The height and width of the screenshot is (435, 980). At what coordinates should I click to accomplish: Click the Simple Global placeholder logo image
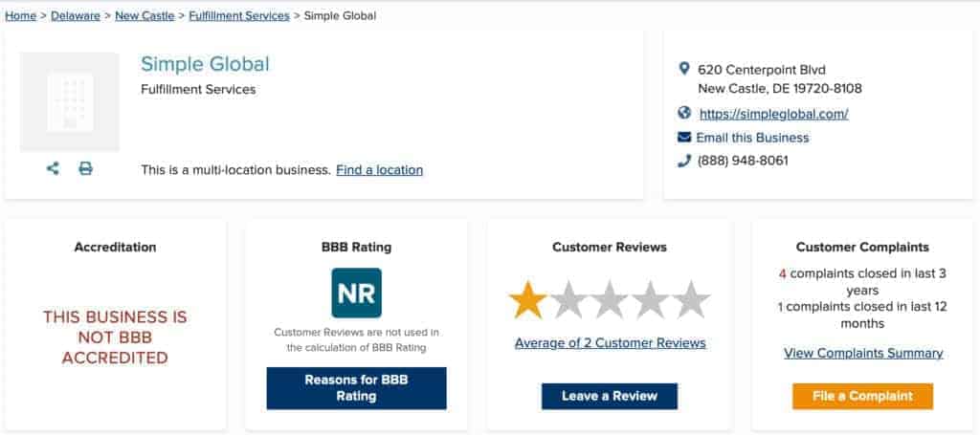(x=69, y=101)
